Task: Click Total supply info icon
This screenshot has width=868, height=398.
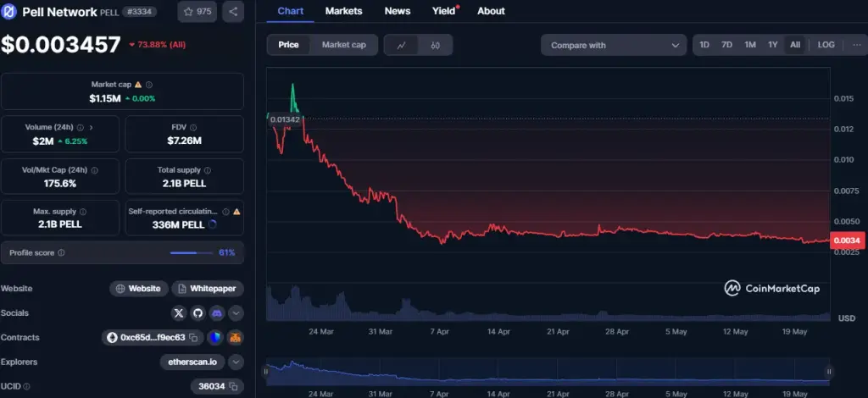Action: [207, 170]
